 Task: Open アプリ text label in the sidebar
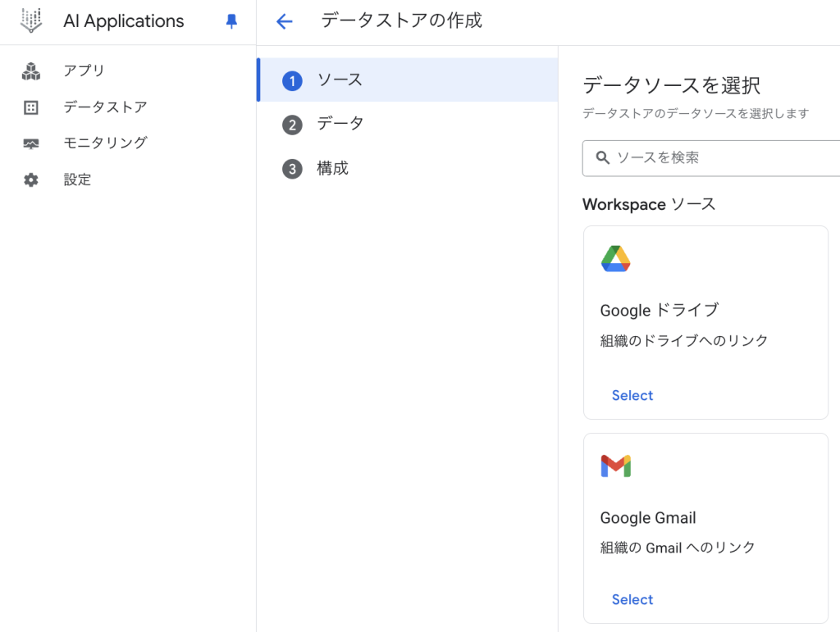click(x=84, y=71)
